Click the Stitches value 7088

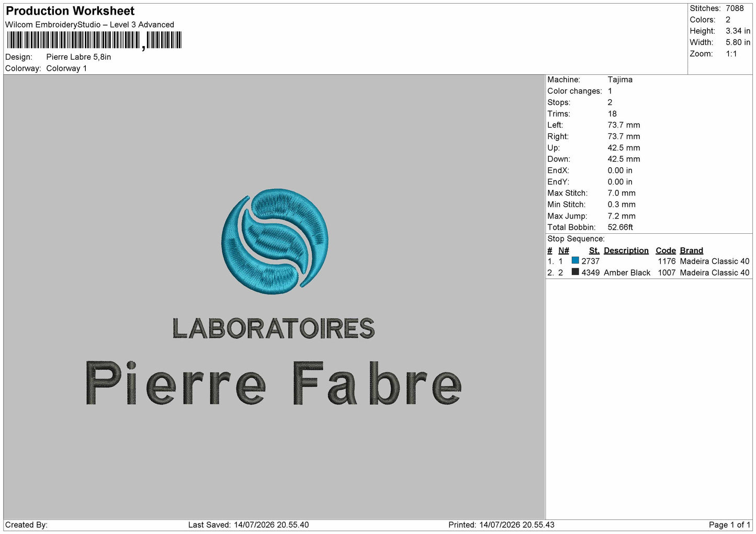click(735, 8)
